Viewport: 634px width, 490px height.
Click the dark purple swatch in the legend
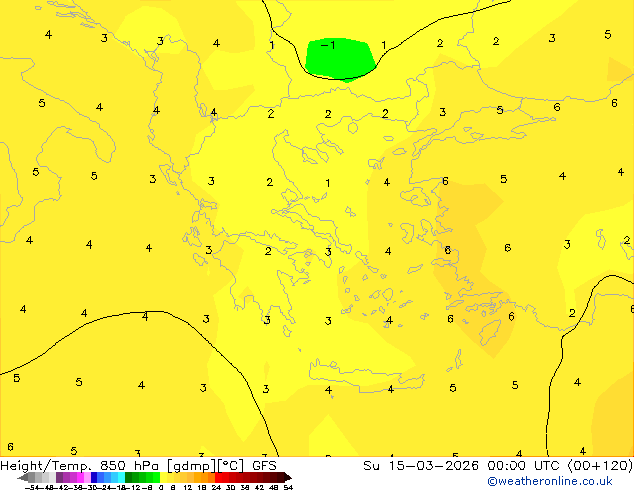[59, 477]
